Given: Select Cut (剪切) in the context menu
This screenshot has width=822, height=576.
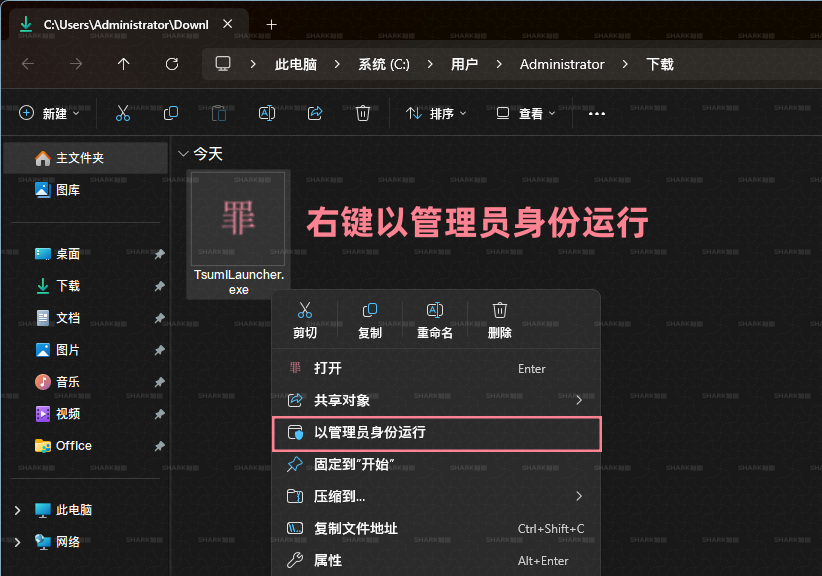Looking at the screenshot, I should 305,320.
